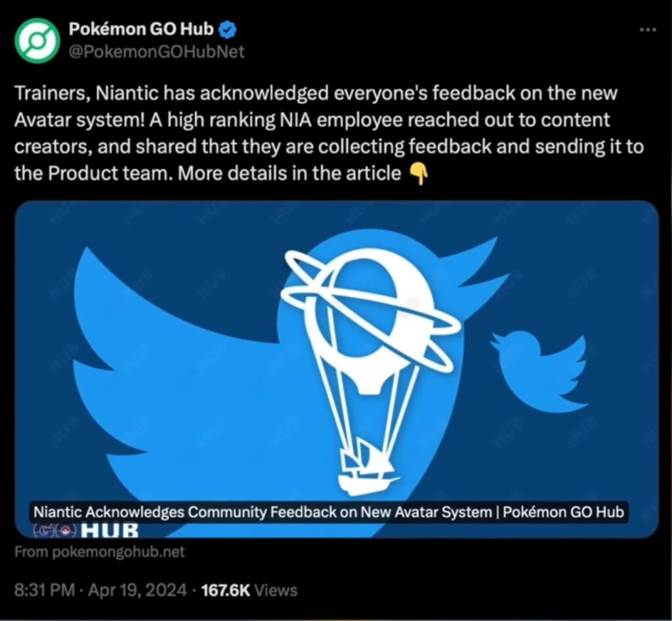
Task: Select the Pokémon GO Hub display name
Action: click(x=141, y=28)
